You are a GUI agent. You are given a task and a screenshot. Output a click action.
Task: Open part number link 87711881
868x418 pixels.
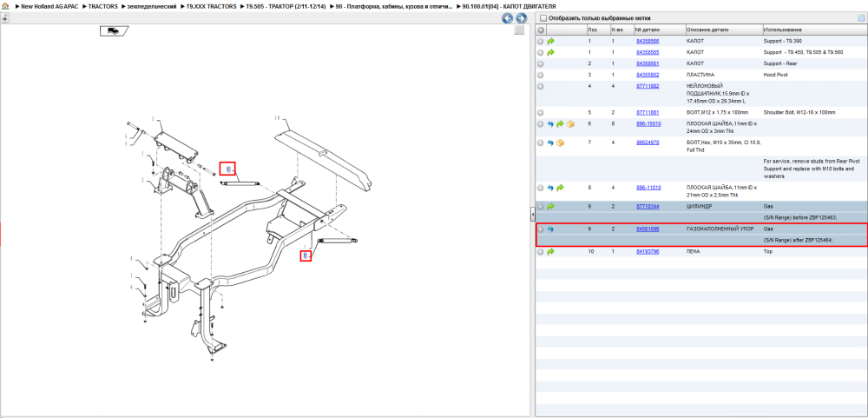coord(648,113)
